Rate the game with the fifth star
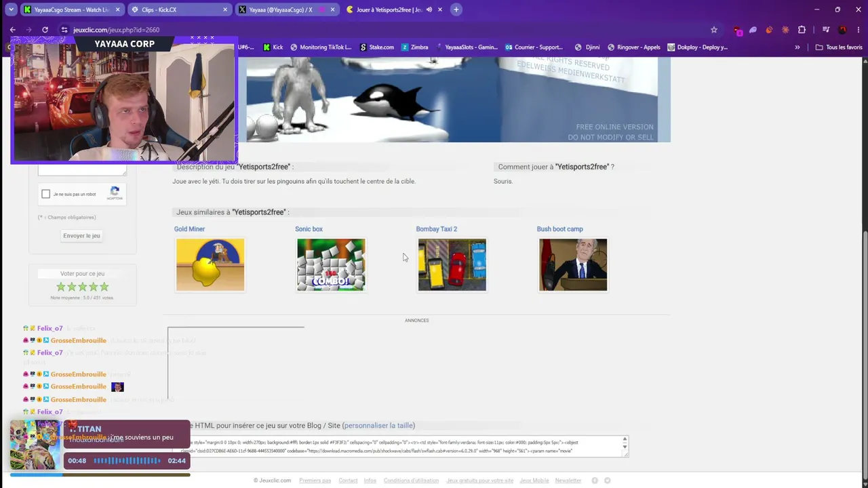The height and width of the screenshot is (488, 868). pyautogui.click(x=104, y=287)
